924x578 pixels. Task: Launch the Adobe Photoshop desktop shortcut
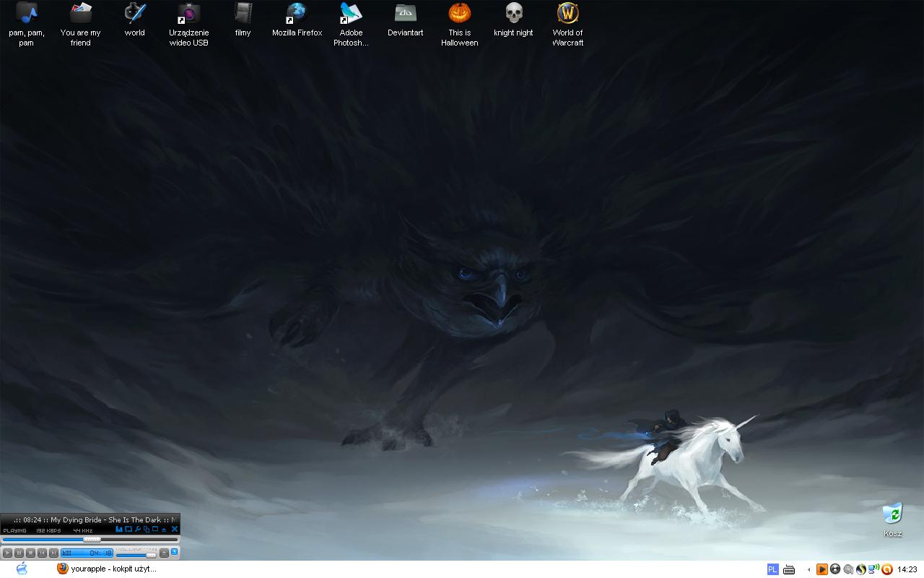pyautogui.click(x=352, y=24)
